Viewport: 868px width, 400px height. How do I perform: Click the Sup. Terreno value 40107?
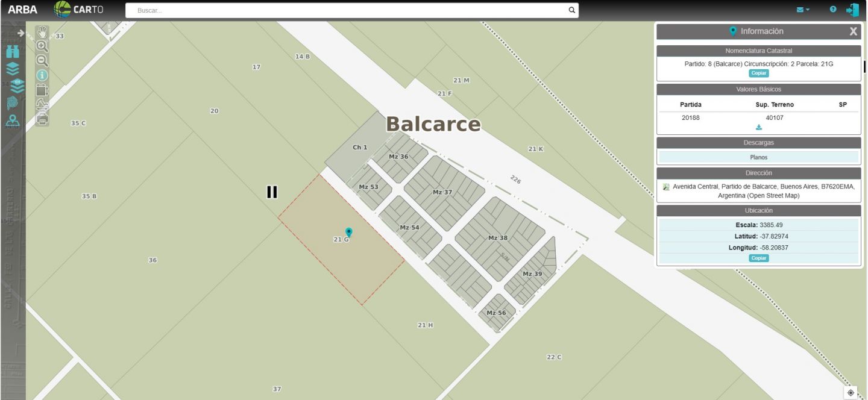click(775, 117)
